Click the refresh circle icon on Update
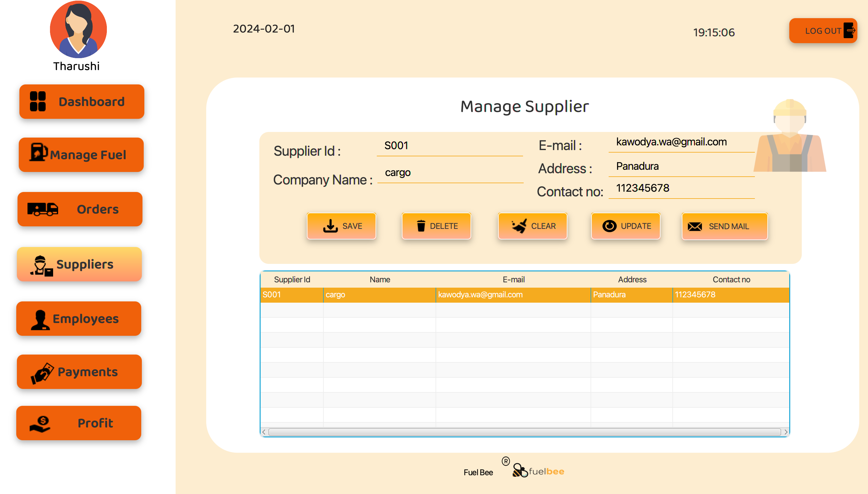Image resolution: width=868 pixels, height=494 pixels. [609, 226]
